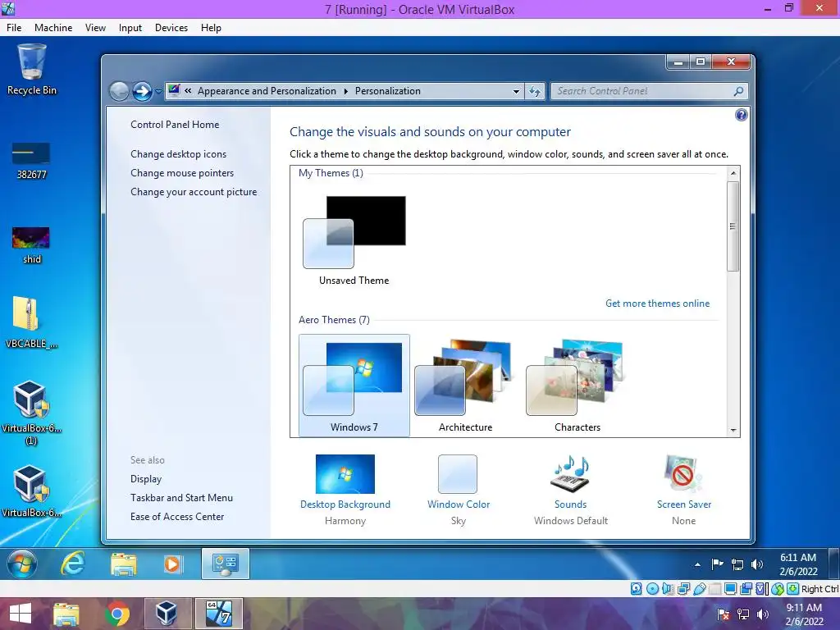Open the Sounds Windows Default icon

(570, 474)
